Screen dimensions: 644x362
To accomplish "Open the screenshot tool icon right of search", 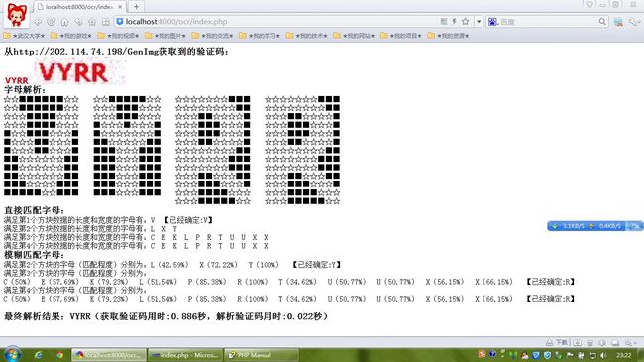I will click(x=618, y=22).
